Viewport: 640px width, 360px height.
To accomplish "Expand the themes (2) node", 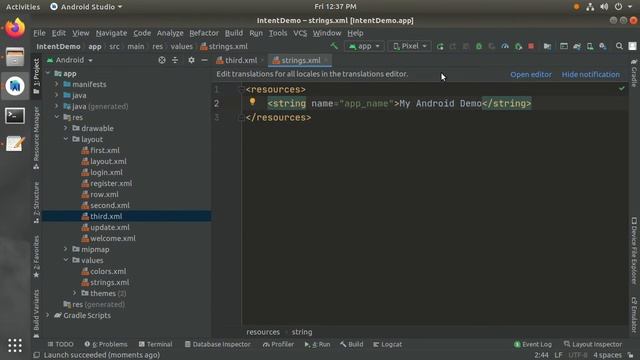I will point(75,293).
